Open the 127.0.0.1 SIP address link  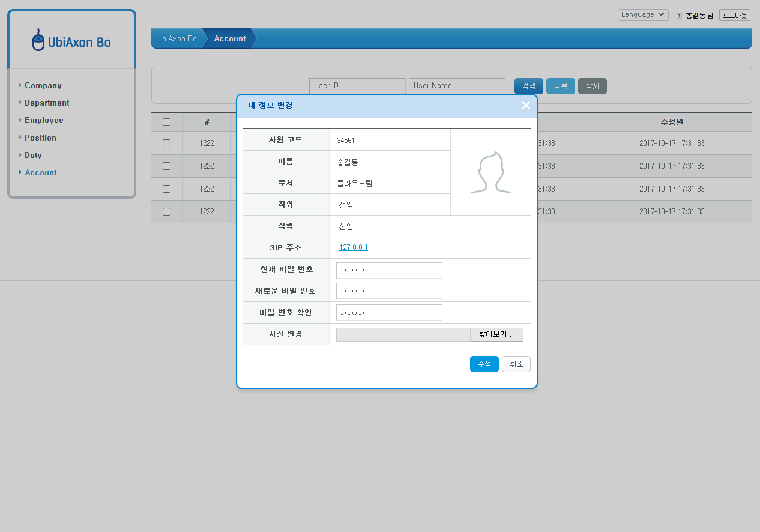click(x=353, y=247)
